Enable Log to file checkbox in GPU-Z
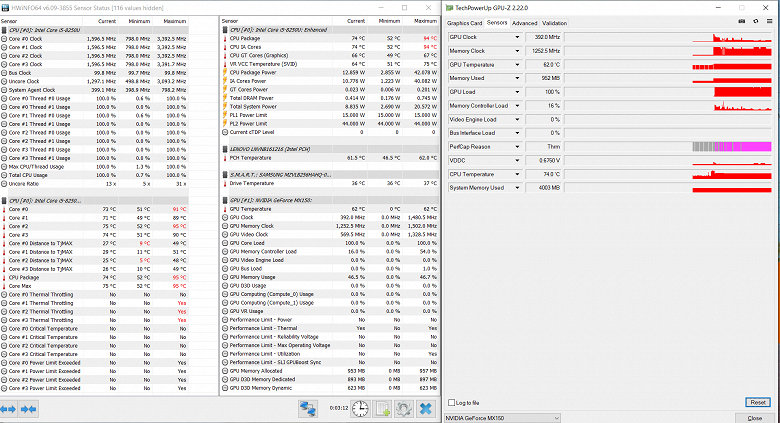Viewport: 780px width, 423px height. coord(451,403)
